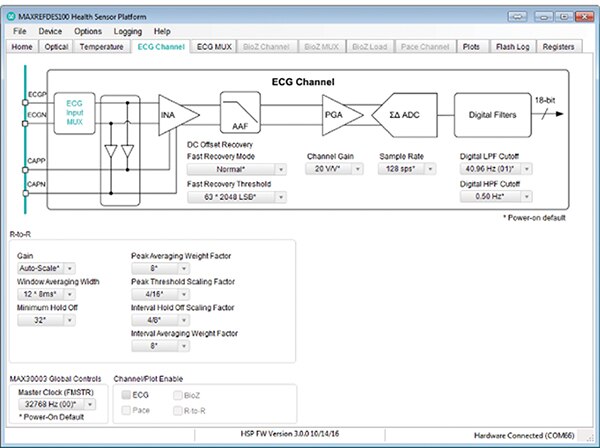Open the Fast Recovery Mode dropdown
Viewport: 600px width, 448px height.
(x=236, y=169)
